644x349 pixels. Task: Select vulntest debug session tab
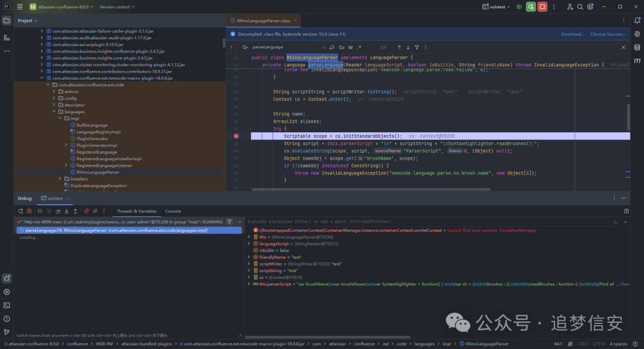click(x=55, y=198)
